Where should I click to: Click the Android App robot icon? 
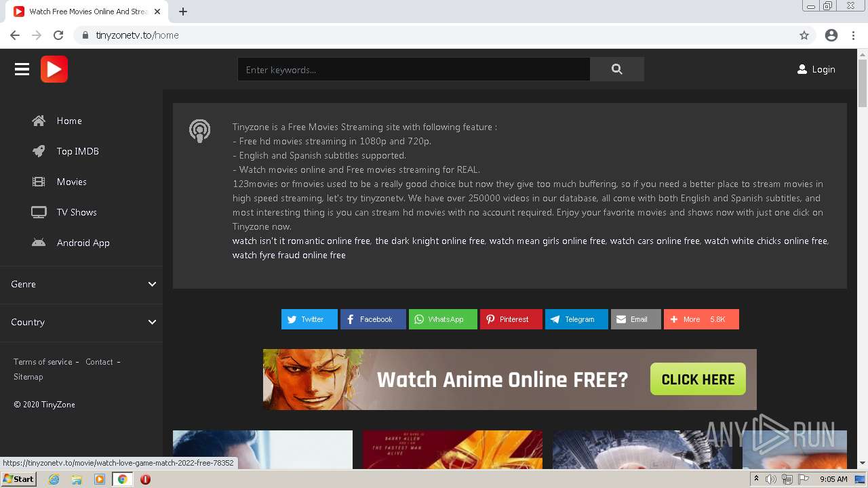tap(39, 243)
